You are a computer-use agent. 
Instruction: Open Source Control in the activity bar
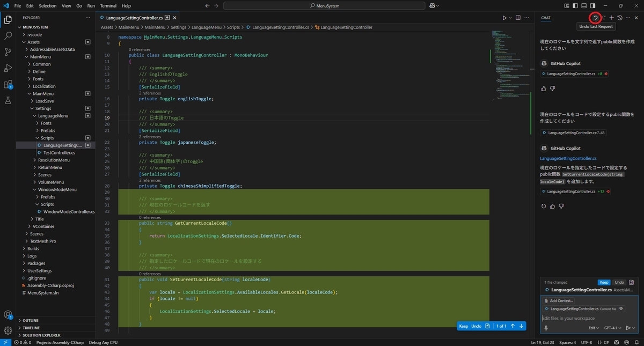point(8,52)
